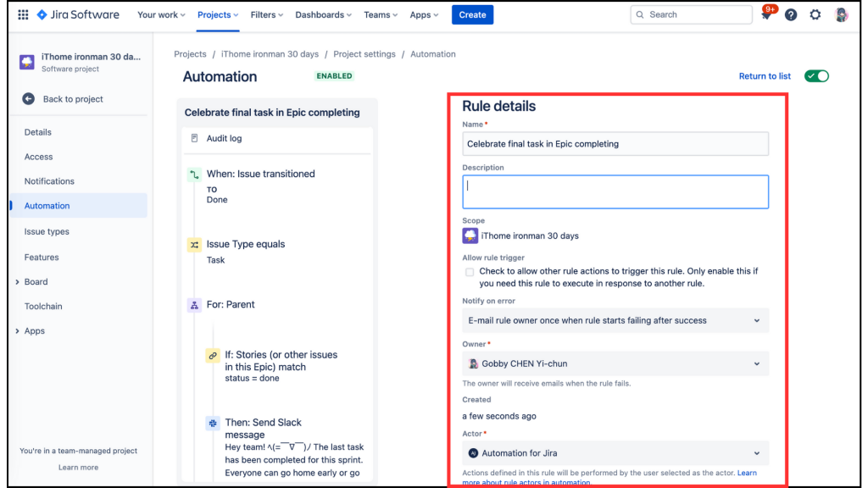Expand the Board section in sidebar

(x=17, y=282)
